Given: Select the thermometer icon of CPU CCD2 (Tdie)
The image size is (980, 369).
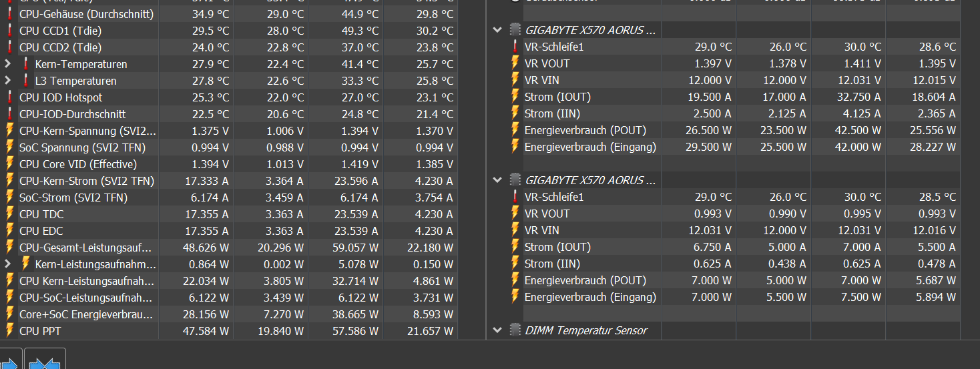Looking at the screenshot, I should [x=10, y=47].
